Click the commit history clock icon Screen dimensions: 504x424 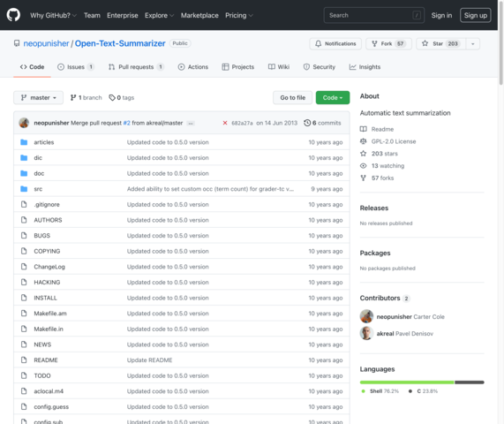[307, 123]
